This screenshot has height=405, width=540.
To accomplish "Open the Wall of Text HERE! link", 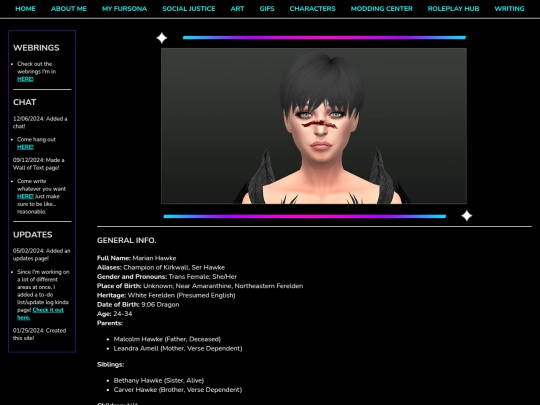I will coord(25,196).
